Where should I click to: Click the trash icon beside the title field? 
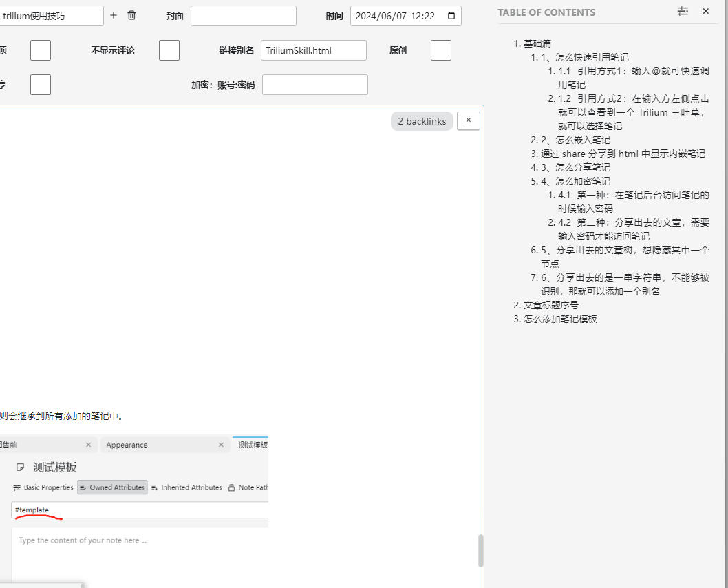[x=132, y=15]
